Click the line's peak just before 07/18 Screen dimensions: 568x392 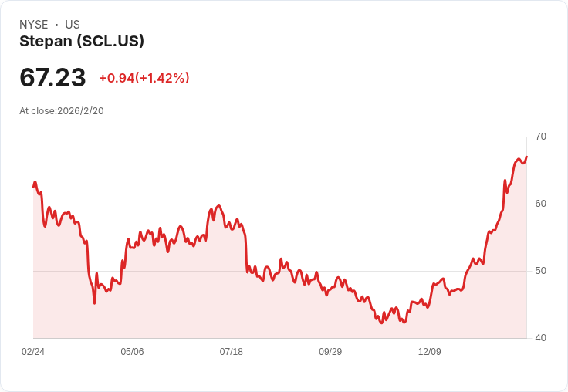pyautogui.click(x=219, y=206)
